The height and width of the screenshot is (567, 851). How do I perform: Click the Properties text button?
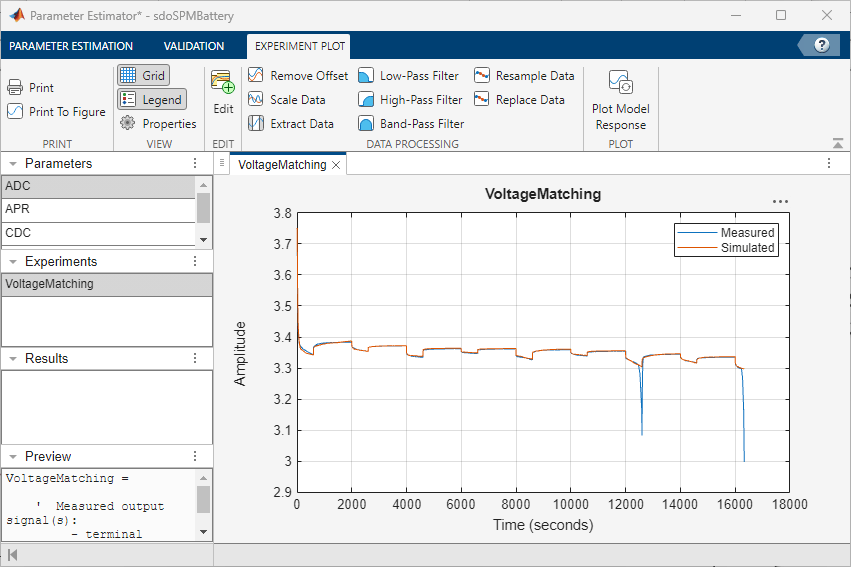(x=169, y=124)
